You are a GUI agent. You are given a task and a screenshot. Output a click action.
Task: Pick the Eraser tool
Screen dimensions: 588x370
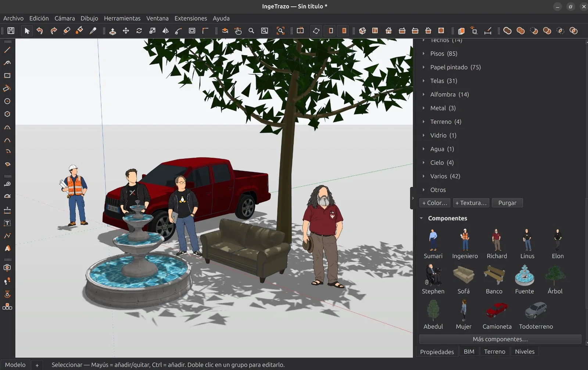[67, 31]
